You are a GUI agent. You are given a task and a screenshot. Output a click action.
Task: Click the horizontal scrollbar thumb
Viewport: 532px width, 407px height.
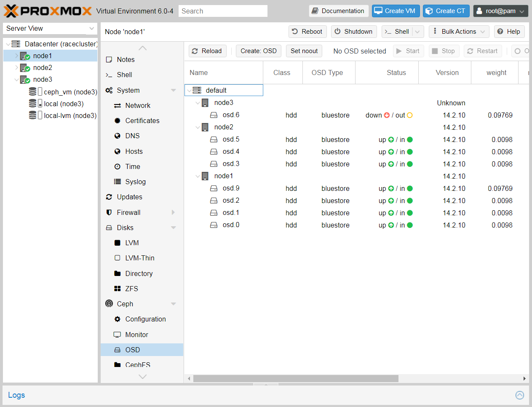[x=296, y=378]
